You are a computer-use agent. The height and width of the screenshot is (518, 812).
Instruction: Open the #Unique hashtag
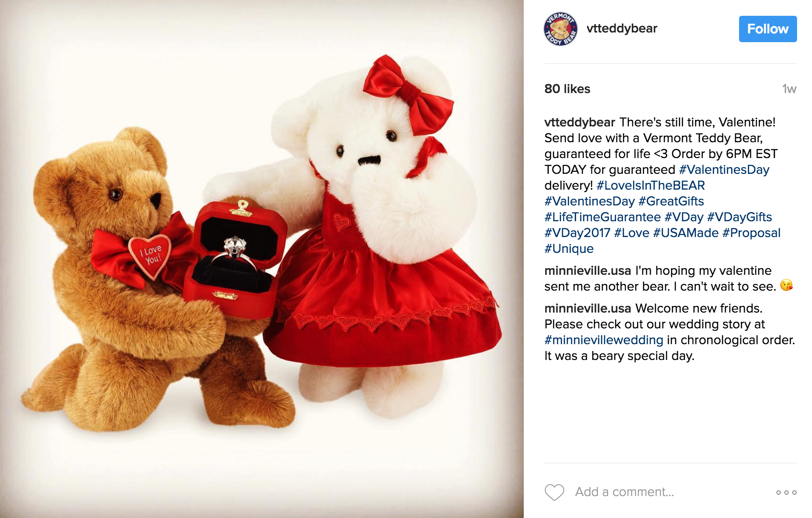pyautogui.click(x=569, y=248)
